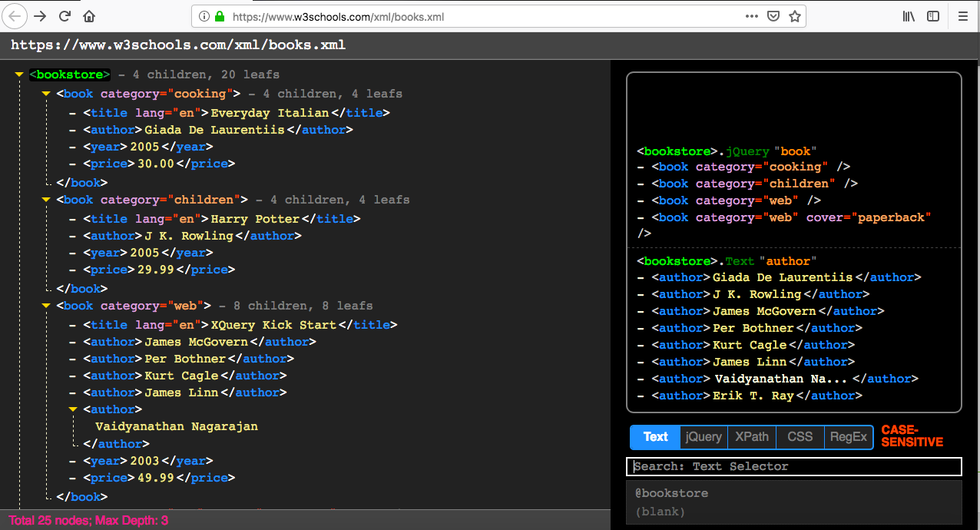This screenshot has width=980, height=530.
Task: Switch to the XPath selector tab
Action: click(x=752, y=437)
